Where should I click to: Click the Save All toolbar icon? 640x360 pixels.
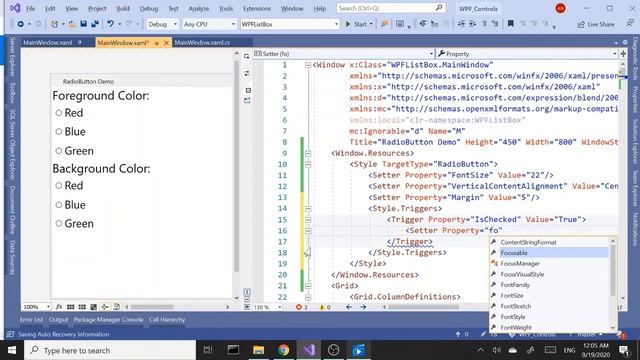pyautogui.click(x=95, y=24)
